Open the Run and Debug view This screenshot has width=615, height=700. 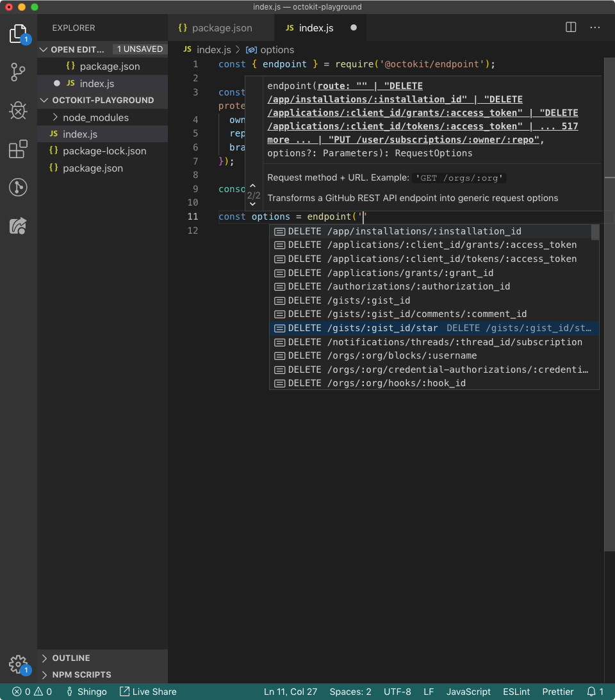coord(18,110)
